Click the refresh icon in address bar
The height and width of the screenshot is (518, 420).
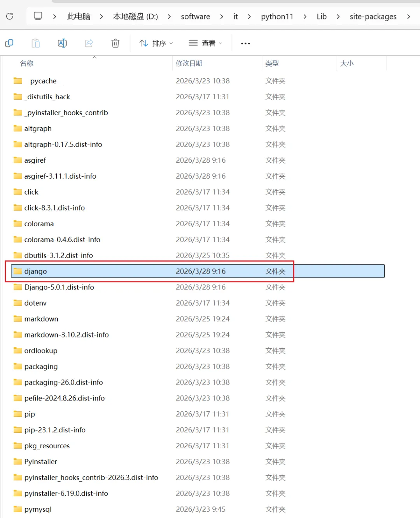coord(10,16)
